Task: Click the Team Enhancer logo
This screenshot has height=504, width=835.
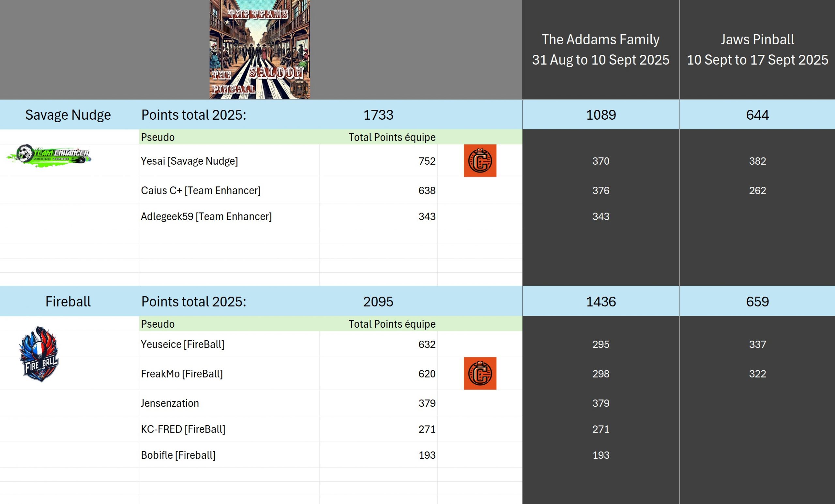Action: click(49, 156)
